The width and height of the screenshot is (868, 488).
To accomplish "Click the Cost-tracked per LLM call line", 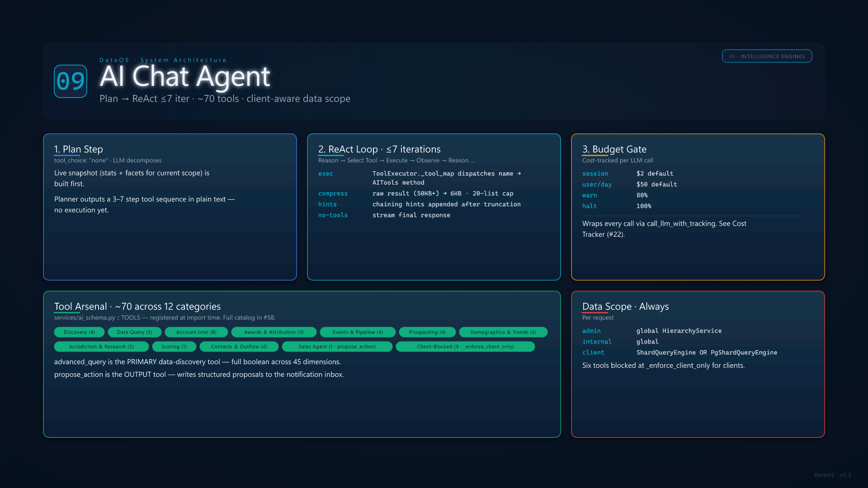I will click(618, 160).
